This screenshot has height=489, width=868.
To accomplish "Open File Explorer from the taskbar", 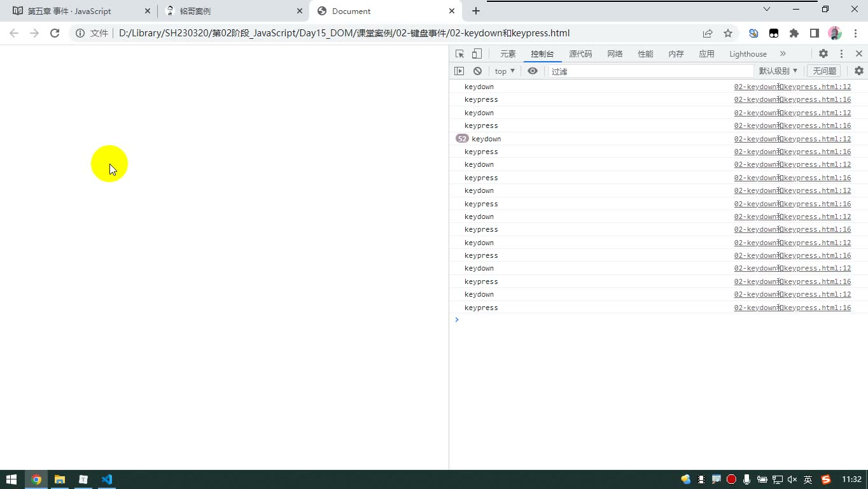I will point(60,479).
